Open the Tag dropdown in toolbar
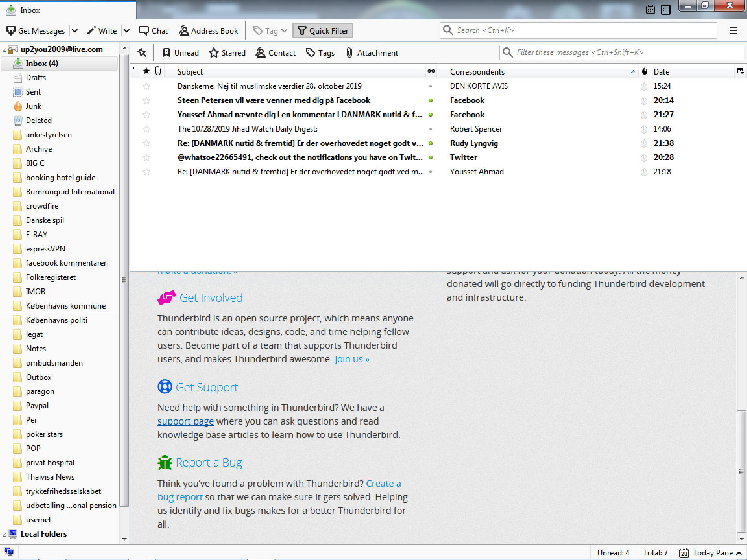This screenshot has height=560, width=747. (x=270, y=31)
